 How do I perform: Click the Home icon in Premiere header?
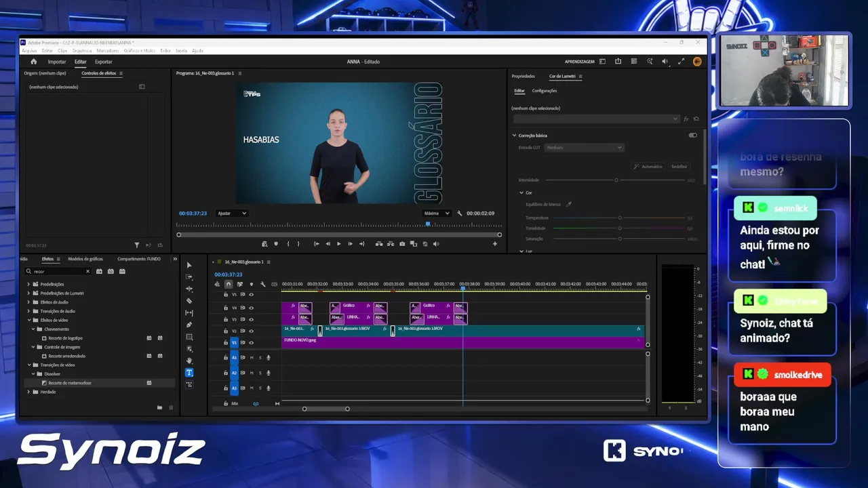click(33, 62)
